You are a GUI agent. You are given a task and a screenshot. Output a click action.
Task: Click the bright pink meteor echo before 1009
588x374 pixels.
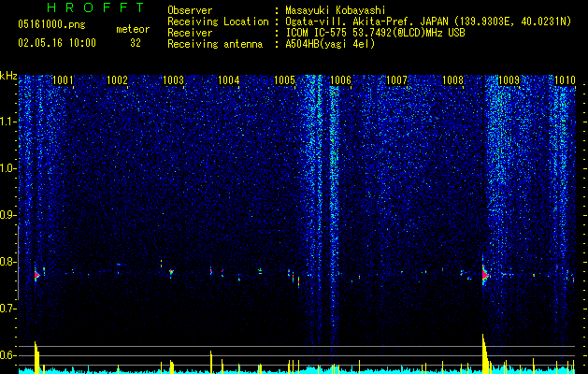(x=484, y=275)
